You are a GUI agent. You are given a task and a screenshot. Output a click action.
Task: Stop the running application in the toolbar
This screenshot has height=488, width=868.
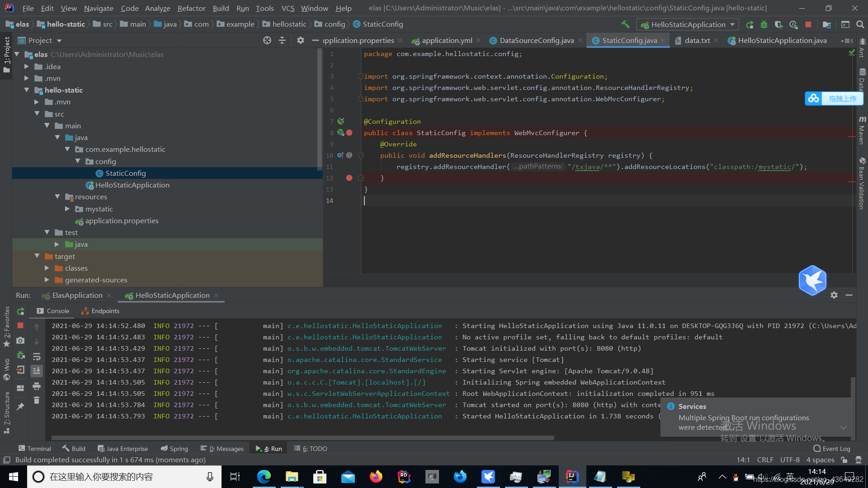pyautogui.click(x=808, y=24)
